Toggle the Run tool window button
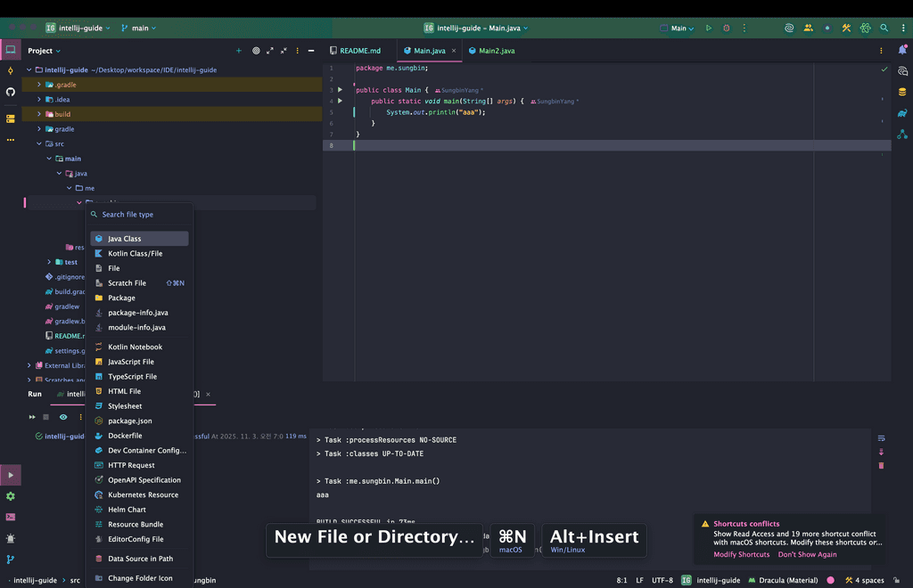The image size is (913, 588). [11, 475]
